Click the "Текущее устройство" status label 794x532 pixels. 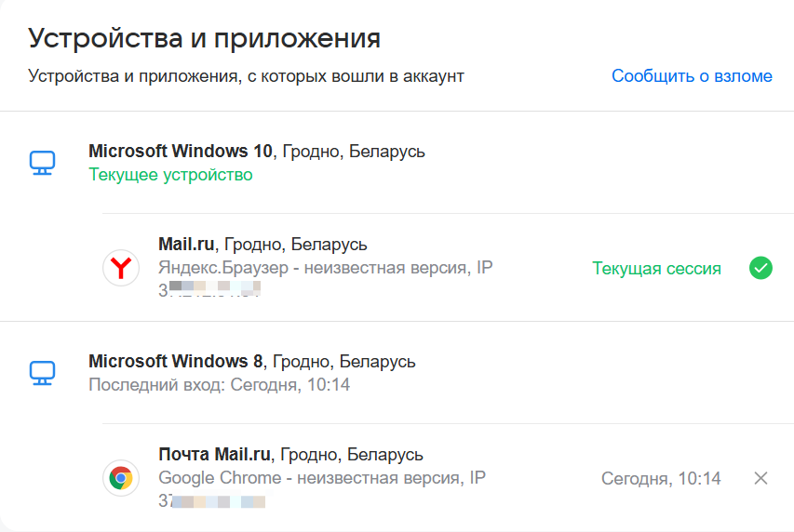coord(170,175)
